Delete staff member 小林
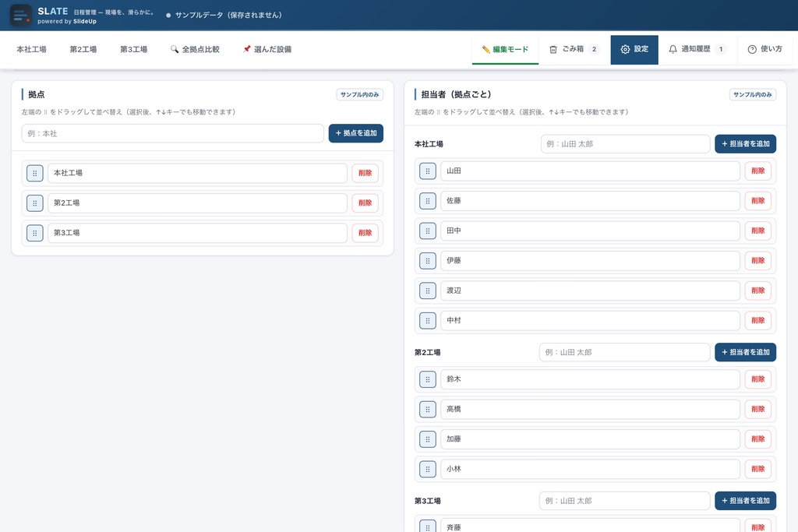This screenshot has height=532, width=798. pos(757,469)
